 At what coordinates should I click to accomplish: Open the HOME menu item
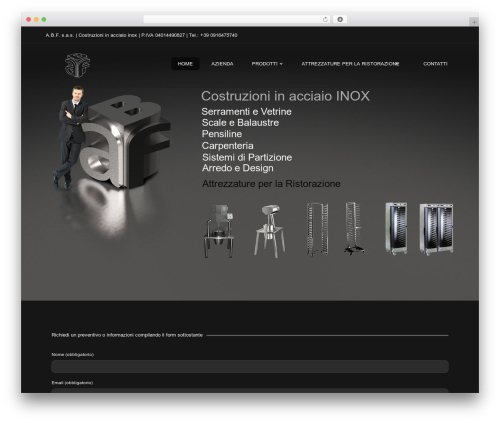pos(185,64)
